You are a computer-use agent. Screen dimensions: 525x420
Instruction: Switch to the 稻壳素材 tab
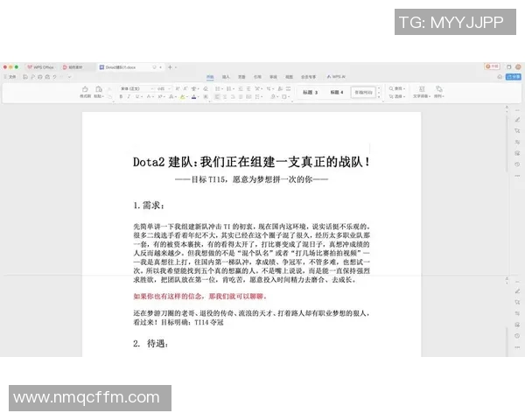point(73,67)
